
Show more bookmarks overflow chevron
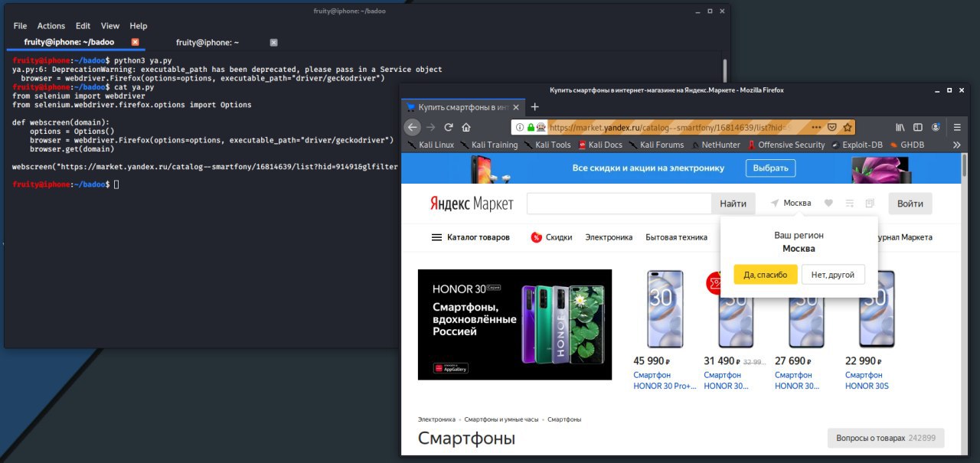tap(956, 145)
